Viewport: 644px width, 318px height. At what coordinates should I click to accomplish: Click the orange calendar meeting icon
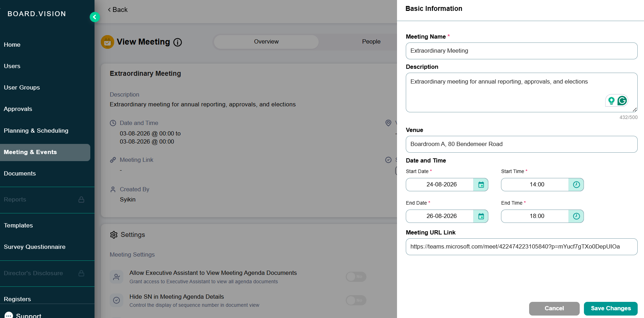pyautogui.click(x=108, y=42)
